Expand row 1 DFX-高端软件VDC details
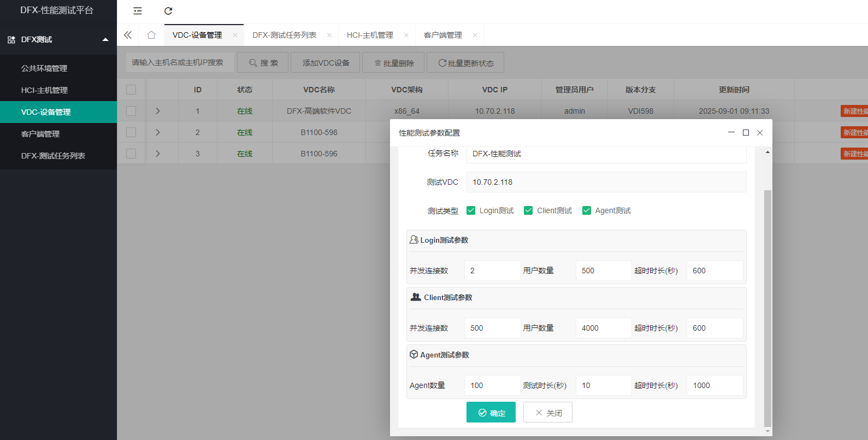Screen dimensions: 868x440 tap(158, 111)
